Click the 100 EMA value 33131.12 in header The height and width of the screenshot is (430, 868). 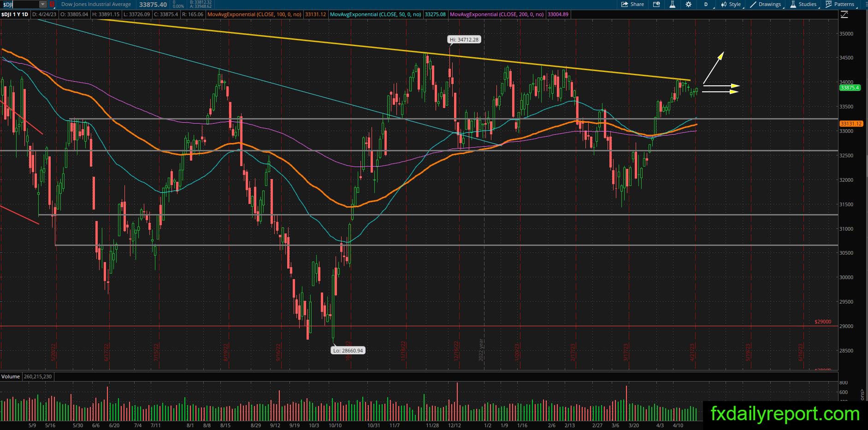[315, 14]
